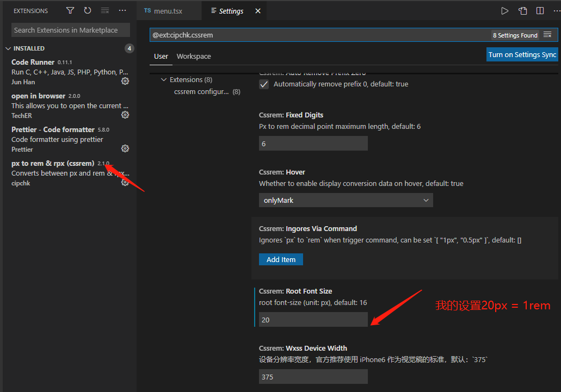
Task: Open the Cssrem Hover onlyMark dropdown
Action: coord(346,200)
